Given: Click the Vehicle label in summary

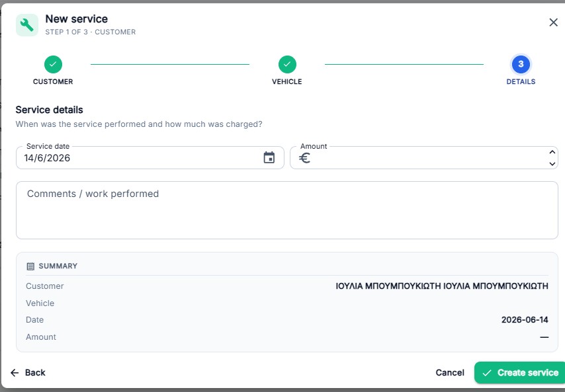Looking at the screenshot, I should [x=40, y=303].
